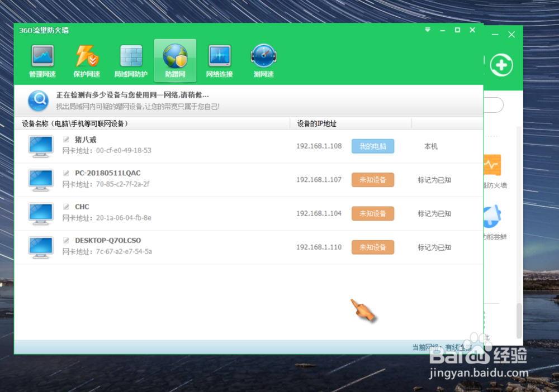
Task: Select the 防蹭网 tab
Action: (x=175, y=61)
